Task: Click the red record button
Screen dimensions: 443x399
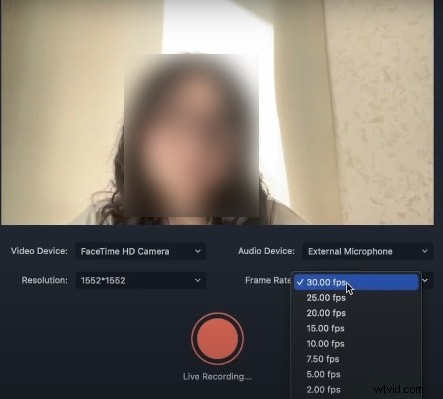Action: [217, 339]
